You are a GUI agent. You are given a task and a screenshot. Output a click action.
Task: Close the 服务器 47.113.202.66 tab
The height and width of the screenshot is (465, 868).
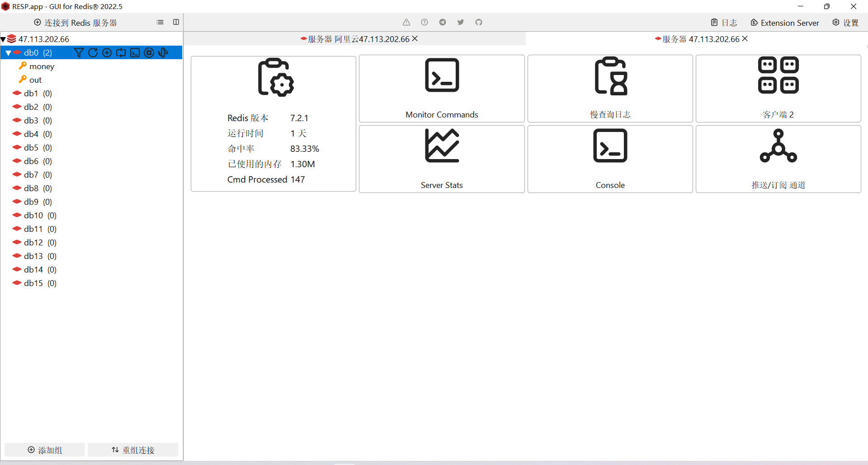745,39
